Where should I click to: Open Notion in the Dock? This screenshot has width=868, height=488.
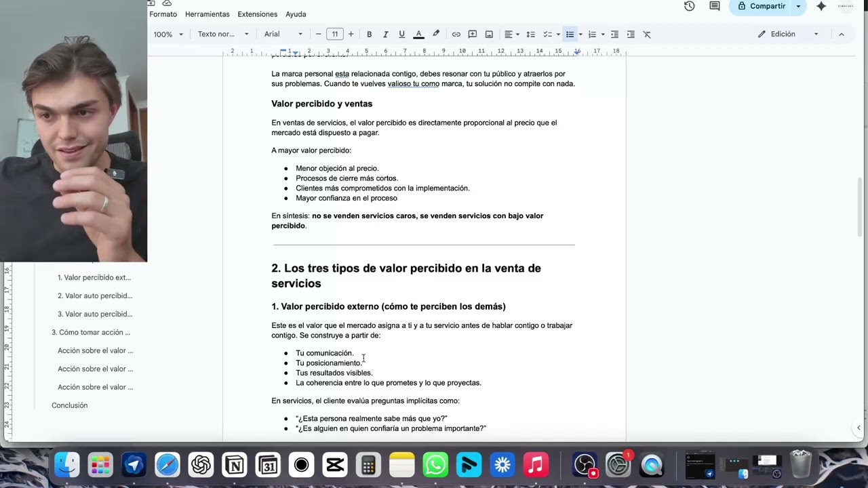(234, 465)
